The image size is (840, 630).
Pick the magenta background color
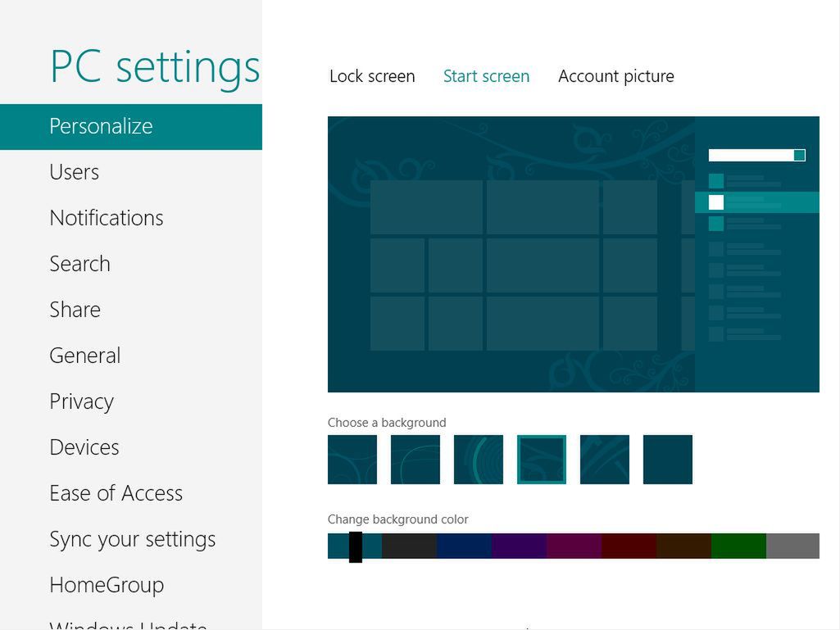point(574,546)
